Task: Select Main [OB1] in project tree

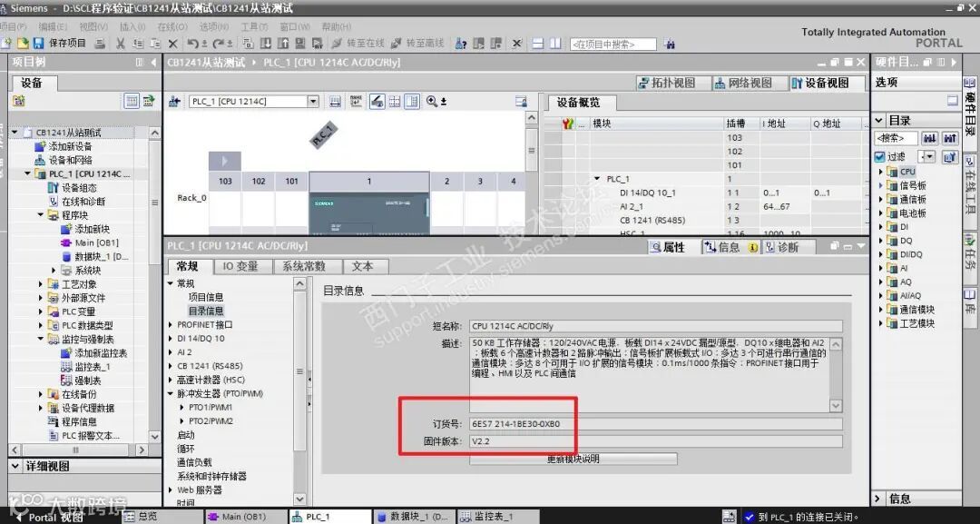Action: (x=97, y=242)
